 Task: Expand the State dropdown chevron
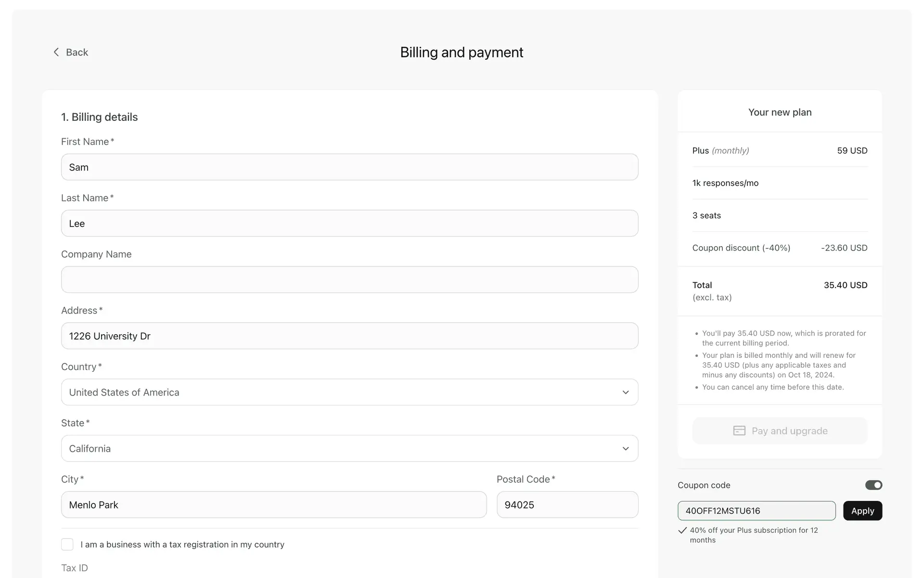click(625, 448)
